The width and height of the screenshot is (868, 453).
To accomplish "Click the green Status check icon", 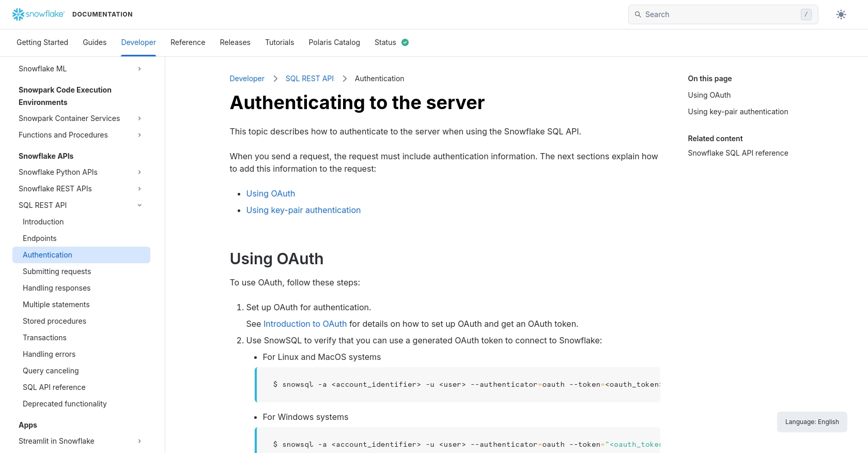I will 405,42.
